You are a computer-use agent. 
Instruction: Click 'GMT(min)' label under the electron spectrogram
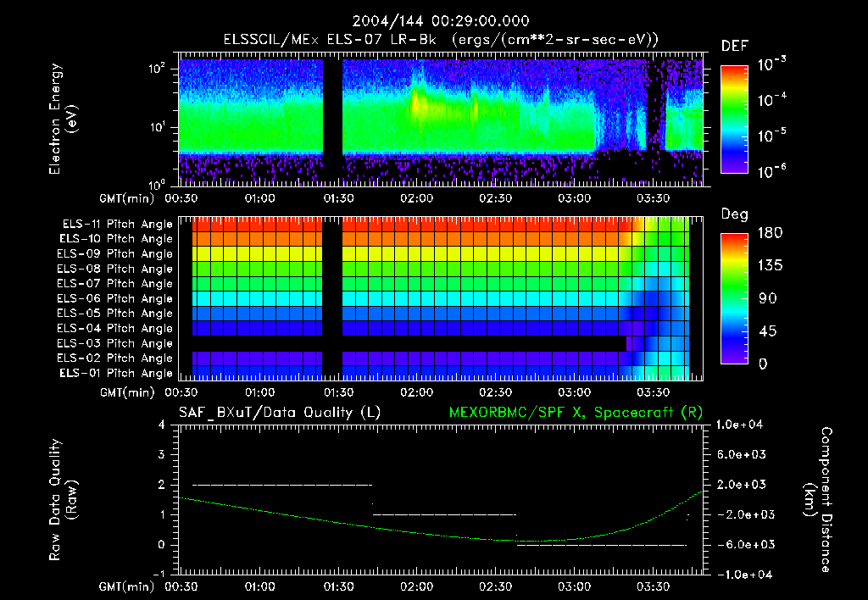[x=127, y=198]
